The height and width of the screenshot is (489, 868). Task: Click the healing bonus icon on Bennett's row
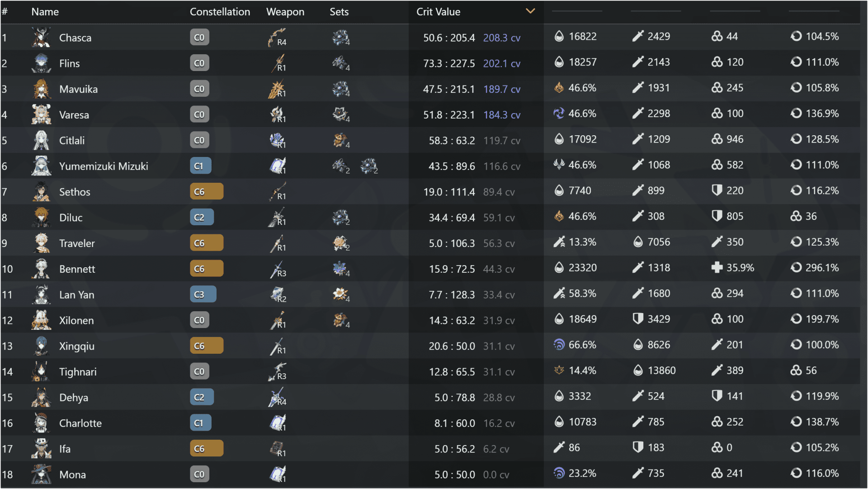[x=717, y=267]
